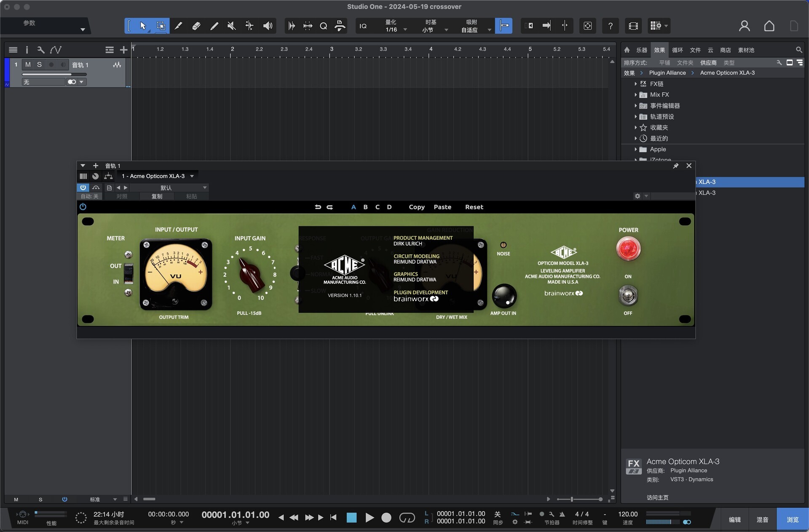Toggle the METER OUT/IN switch
This screenshot has height=532, width=809.
point(129,273)
